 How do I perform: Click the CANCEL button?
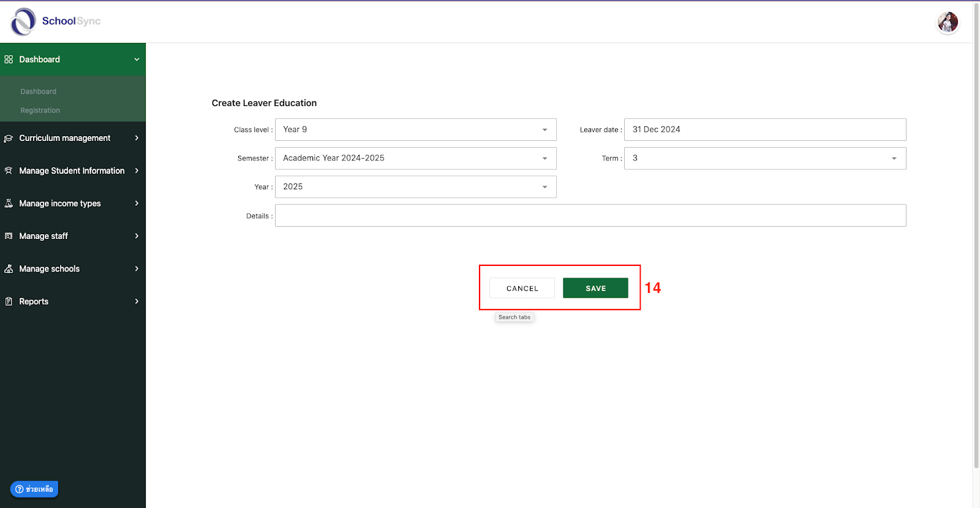[522, 288]
